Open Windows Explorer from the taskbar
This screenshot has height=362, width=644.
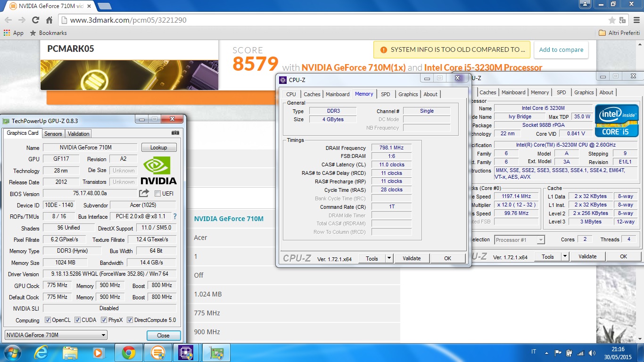point(70,353)
